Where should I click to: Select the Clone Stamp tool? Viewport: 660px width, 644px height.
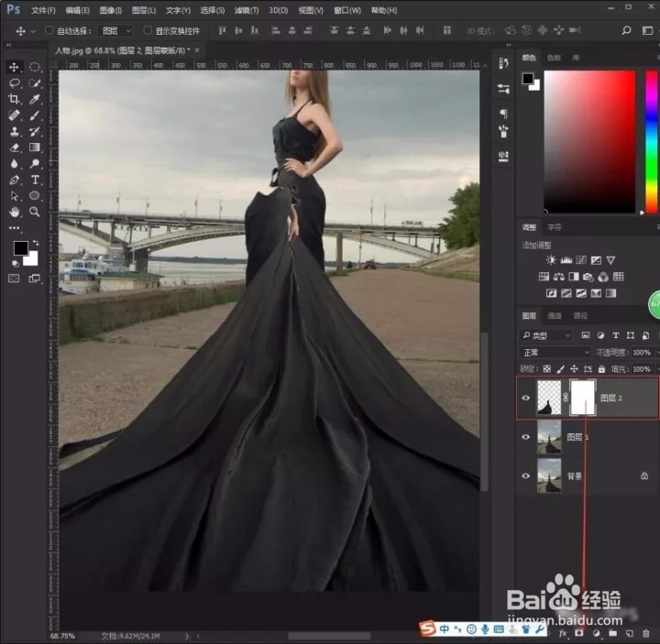coord(14,131)
